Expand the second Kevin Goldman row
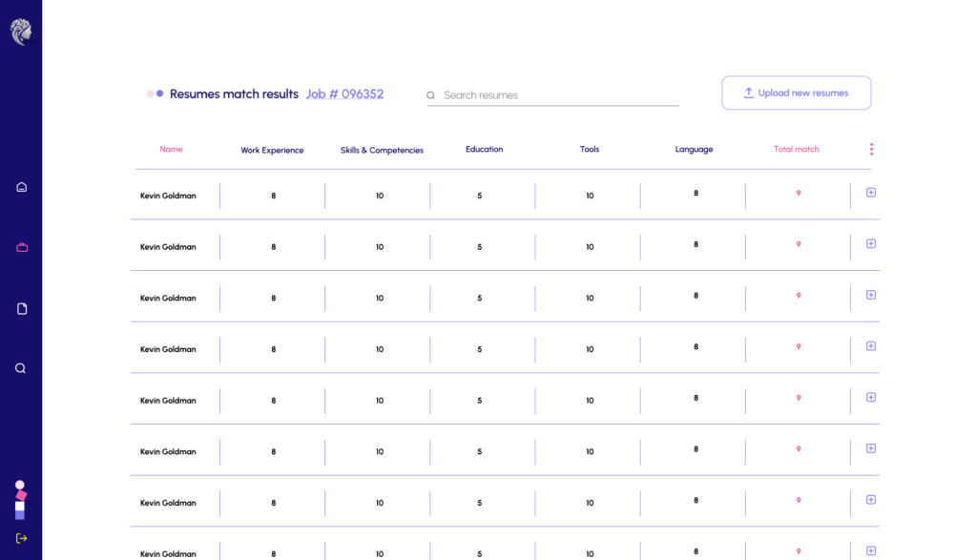Image resolution: width=977 pixels, height=560 pixels. (871, 244)
